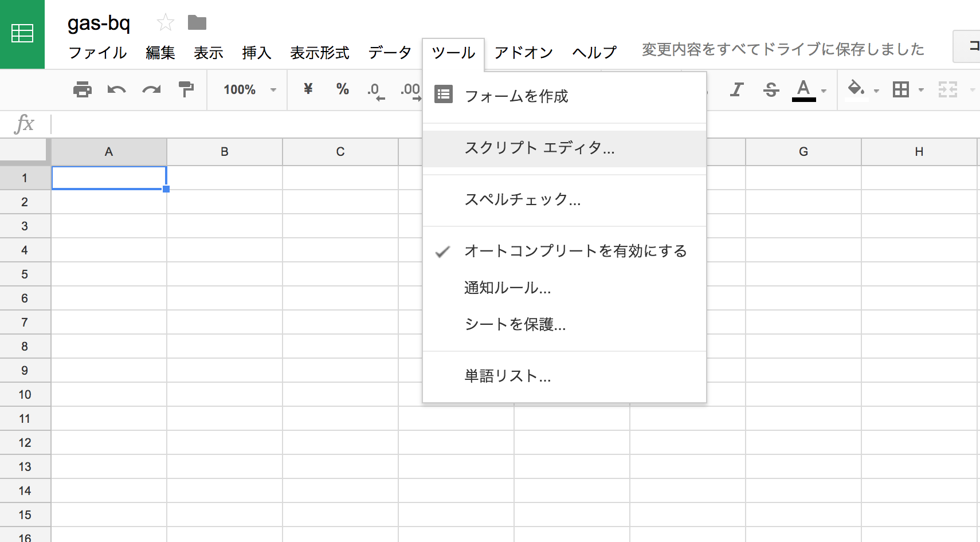This screenshot has width=980, height=542.
Task: Star the gas-bq document
Action: click(x=165, y=23)
